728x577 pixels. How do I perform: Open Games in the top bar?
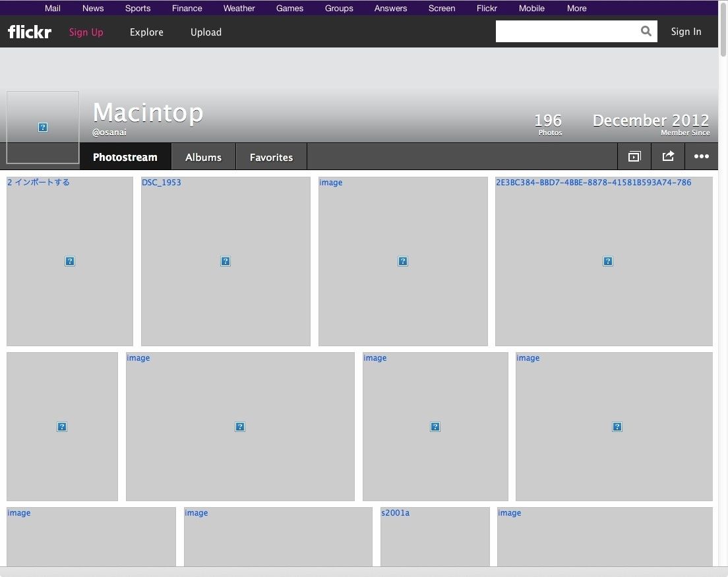pyautogui.click(x=289, y=9)
